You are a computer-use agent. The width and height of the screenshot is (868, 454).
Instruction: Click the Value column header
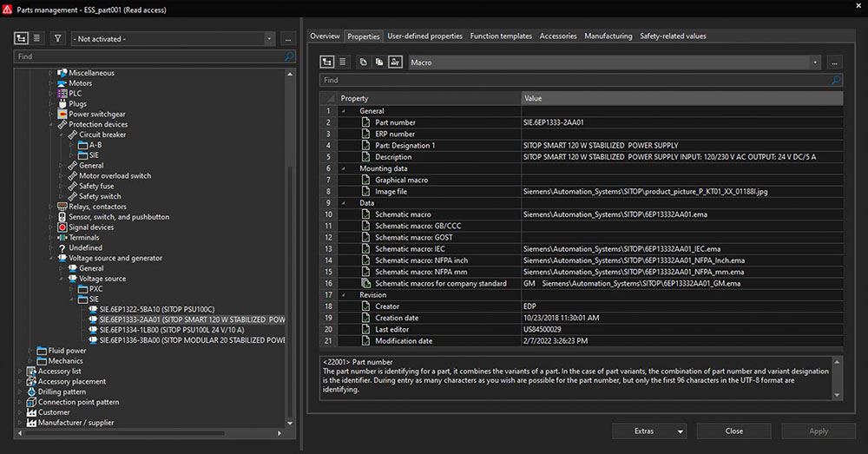click(x=682, y=99)
